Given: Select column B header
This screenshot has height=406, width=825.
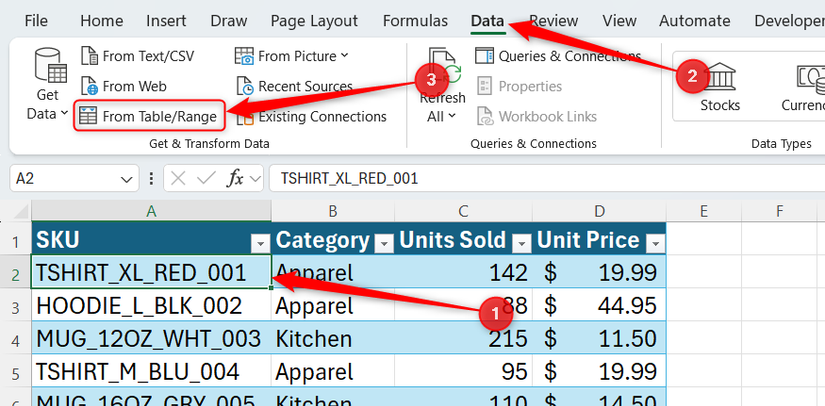Looking at the screenshot, I should (333, 211).
